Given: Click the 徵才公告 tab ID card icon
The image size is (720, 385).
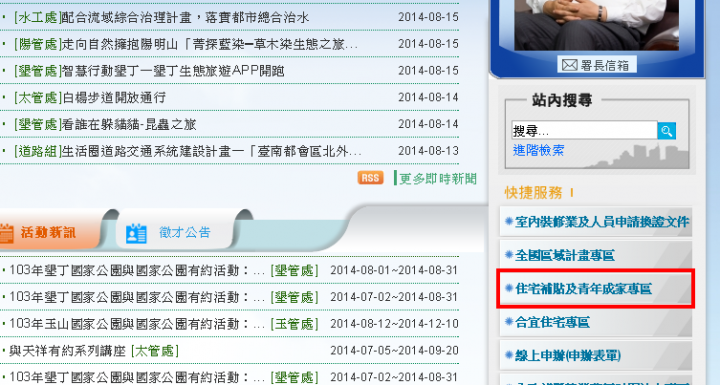Looking at the screenshot, I should point(136,233).
